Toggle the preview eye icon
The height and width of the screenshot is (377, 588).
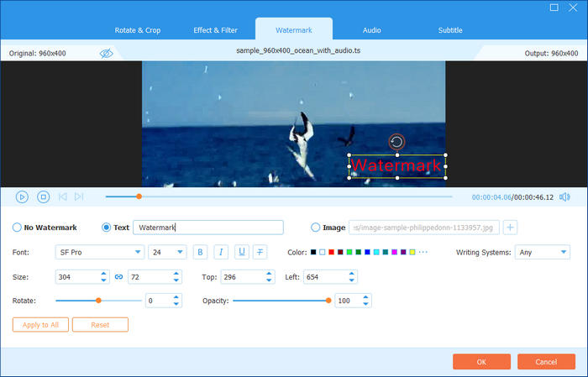pos(106,53)
